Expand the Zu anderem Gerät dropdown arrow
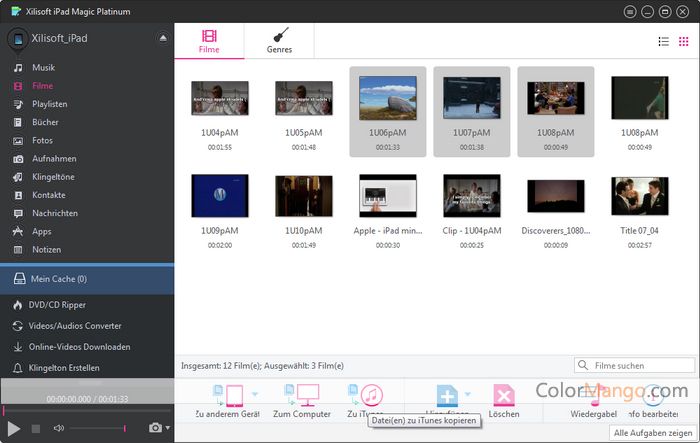700x443 pixels. pos(255,394)
